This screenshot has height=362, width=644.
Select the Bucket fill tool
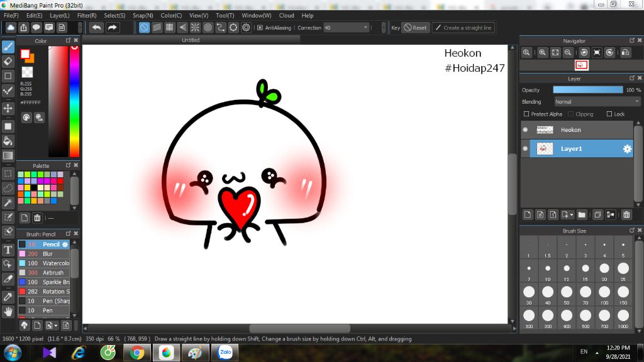point(8,141)
